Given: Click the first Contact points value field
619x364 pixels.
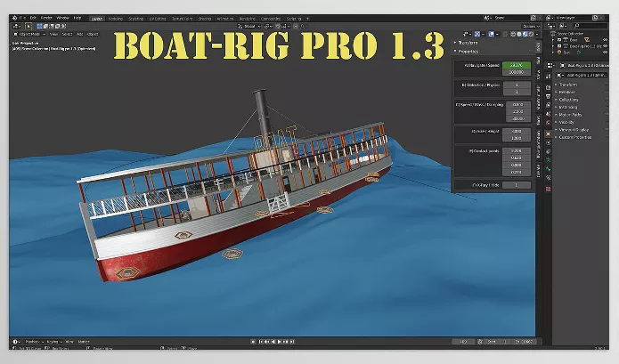Looking at the screenshot, I should click(x=517, y=151).
